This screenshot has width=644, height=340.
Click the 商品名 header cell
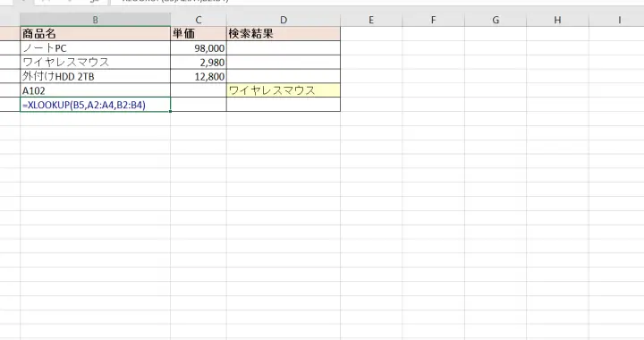pos(96,34)
